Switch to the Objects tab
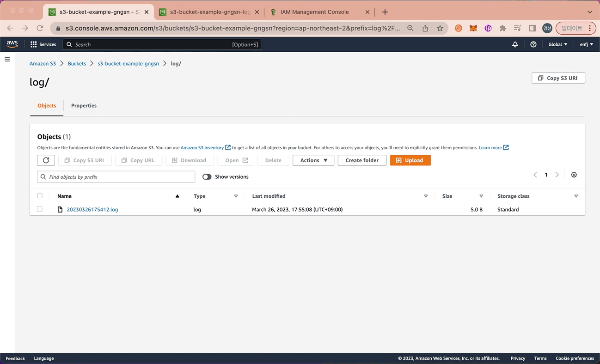Screen dimensions: 600x364 pos(47,106)
